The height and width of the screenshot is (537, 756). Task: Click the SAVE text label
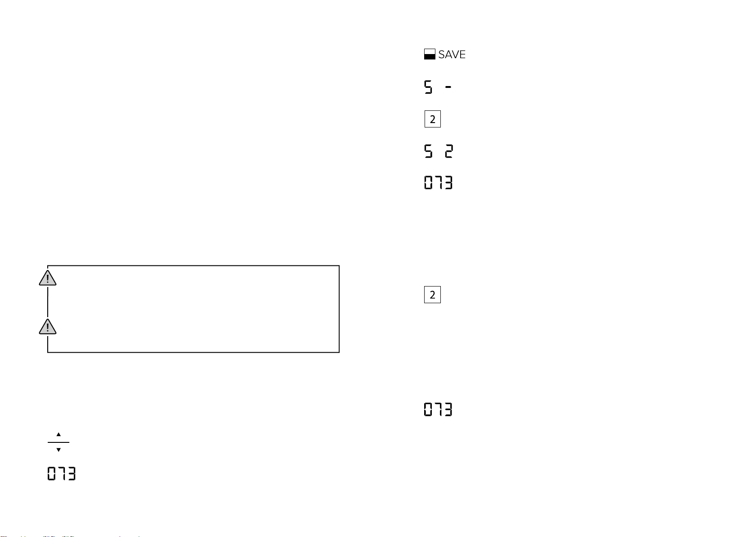452,55
